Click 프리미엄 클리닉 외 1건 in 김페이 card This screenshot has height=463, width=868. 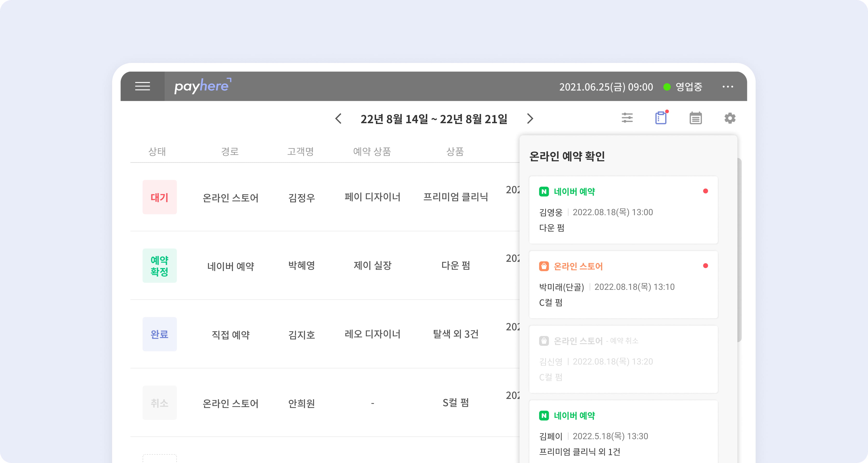click(580, 452)
